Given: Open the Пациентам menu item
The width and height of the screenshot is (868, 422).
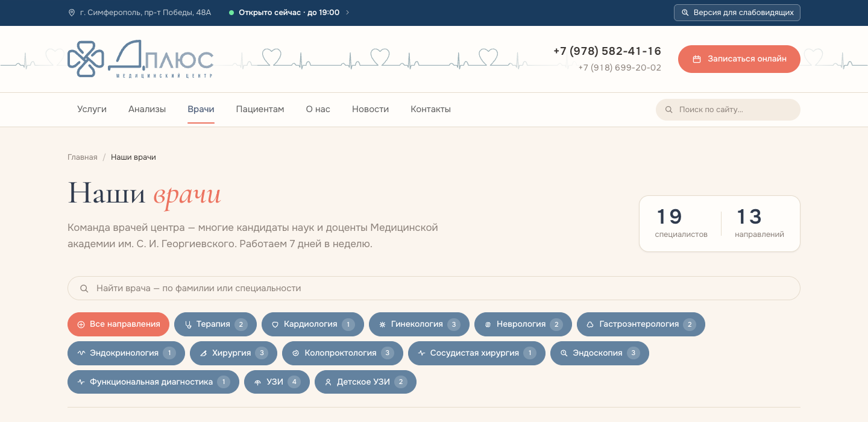Looking at the screenshot, I should 260,109.
